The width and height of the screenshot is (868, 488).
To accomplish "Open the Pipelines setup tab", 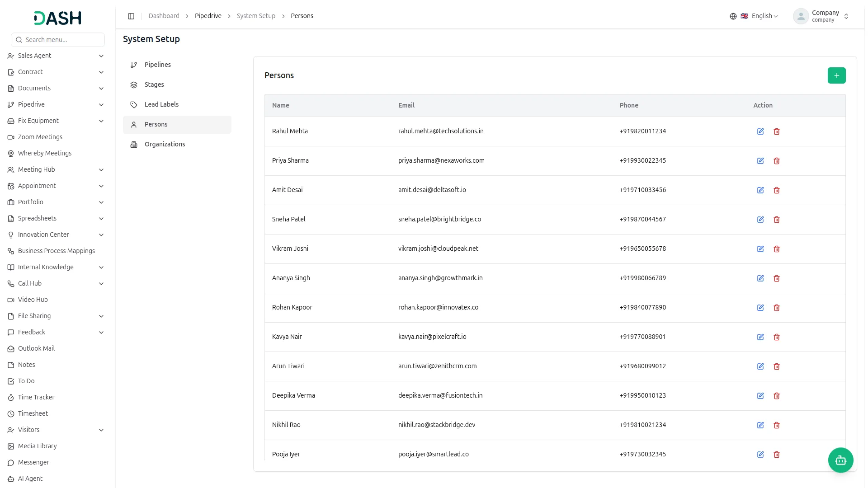I will (x=177, y=65).
